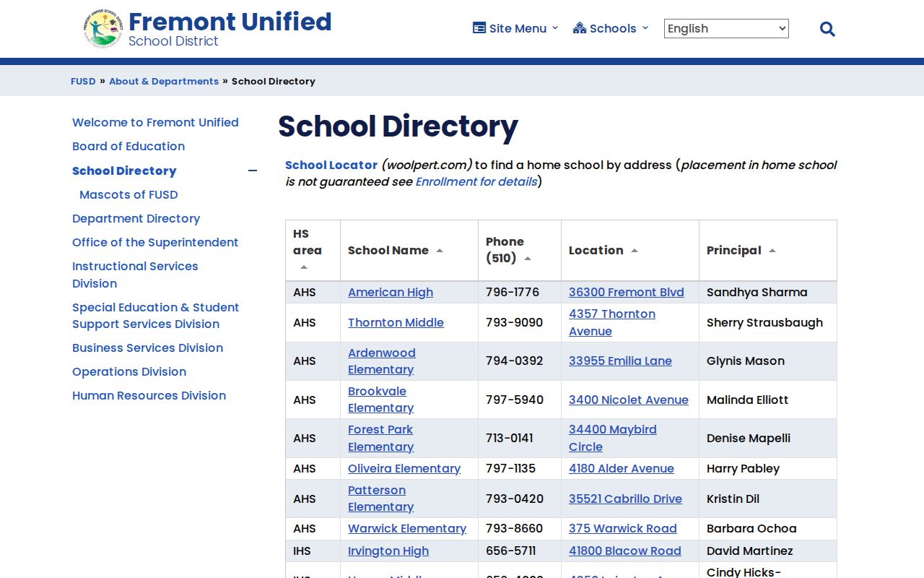Open 41800 Blacow Road location link
Viewport: 924px width, 578px height.
[x=625, y=551]
